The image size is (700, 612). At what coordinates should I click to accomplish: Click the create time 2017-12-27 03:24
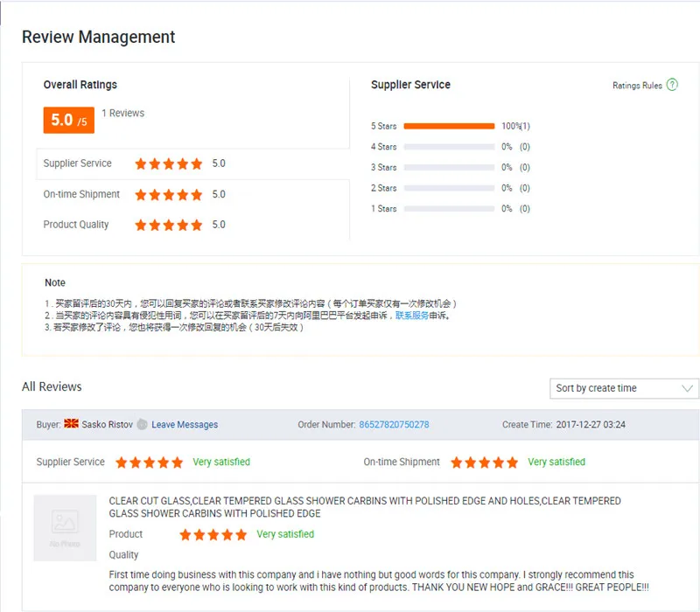pos(591,424)
